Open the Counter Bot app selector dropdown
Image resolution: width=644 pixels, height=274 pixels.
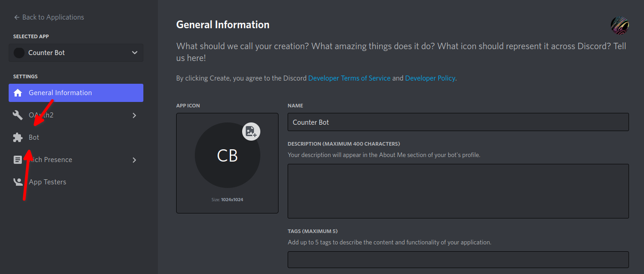tap(76, 53)
